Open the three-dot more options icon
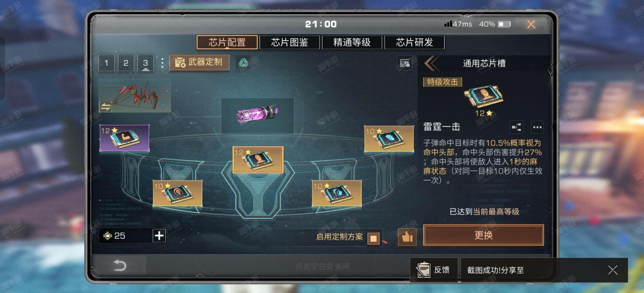The width and height of the screenshot is (644, 293). 537,127
